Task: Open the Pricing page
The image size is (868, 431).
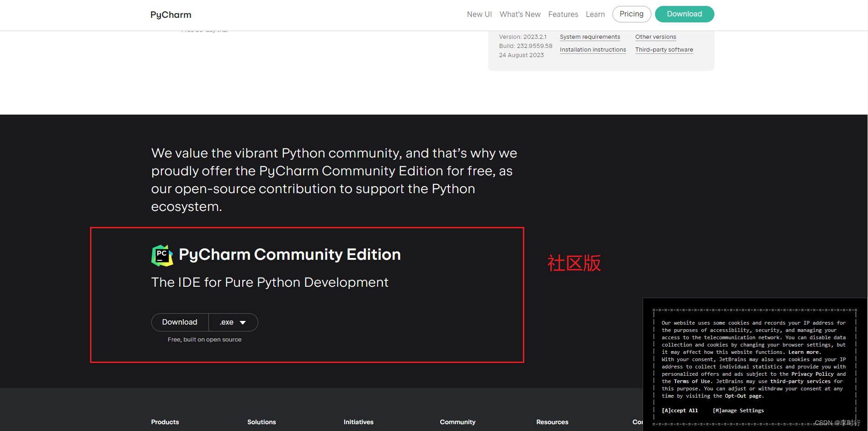Action: pyautogui.click(x=631, y=14)
